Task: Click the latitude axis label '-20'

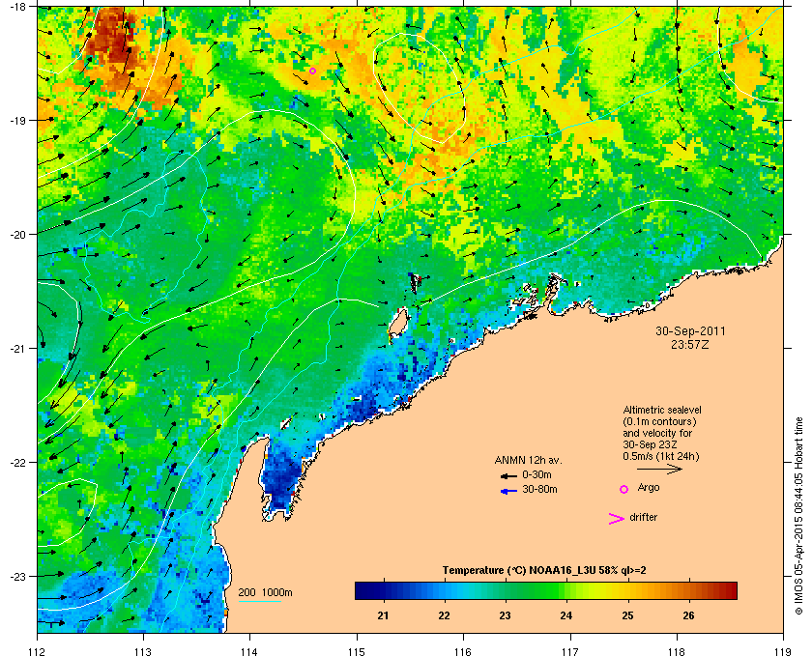Action: coord(17,234)
